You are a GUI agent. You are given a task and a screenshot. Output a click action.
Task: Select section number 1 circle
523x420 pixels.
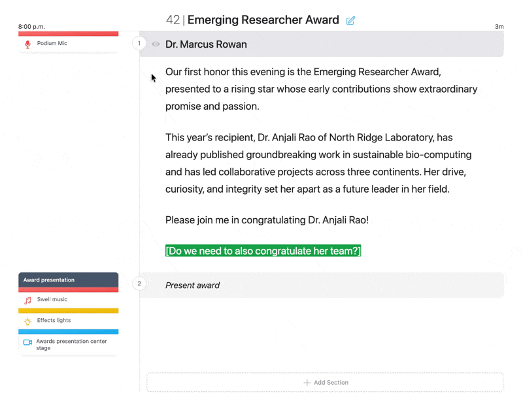pyautogui.click(x=139, y=44)
